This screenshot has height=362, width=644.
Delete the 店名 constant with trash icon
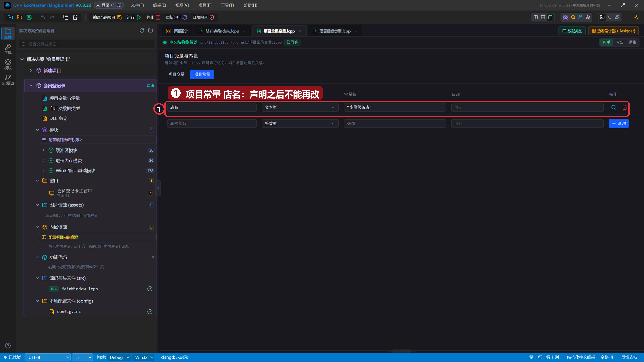point(624,107)
